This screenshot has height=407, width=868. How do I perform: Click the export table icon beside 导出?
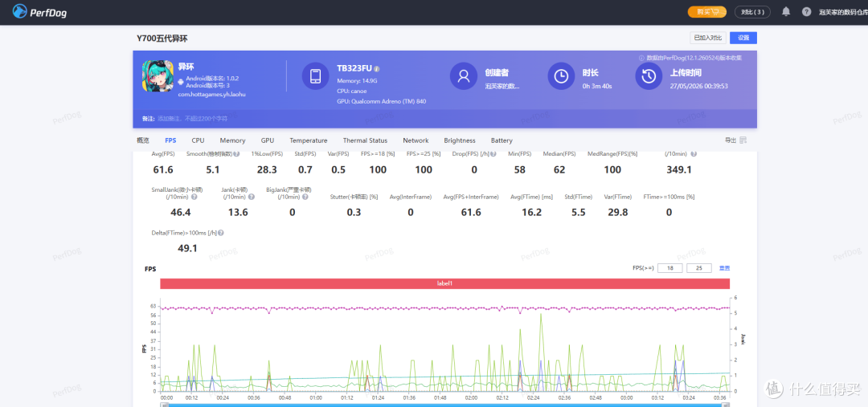tap(743, 140)
